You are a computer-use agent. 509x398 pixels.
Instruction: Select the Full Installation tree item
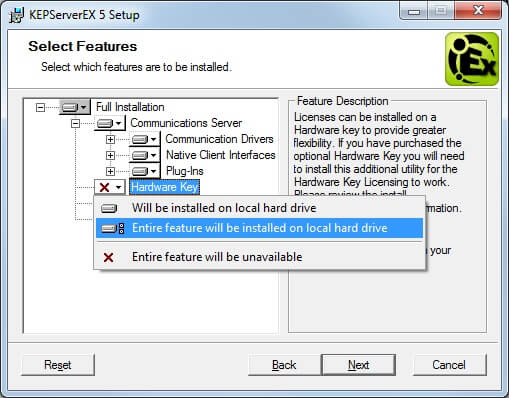click(130, 107)
